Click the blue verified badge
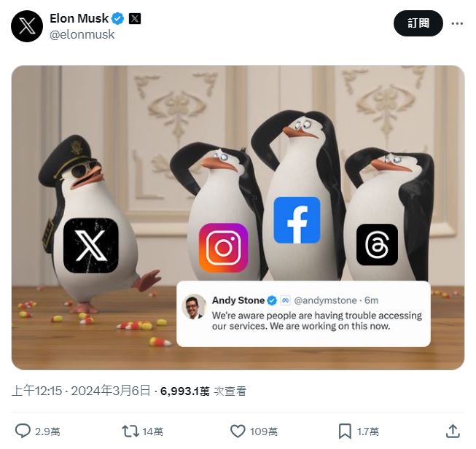The image size is (476, 449). [118, 19]
